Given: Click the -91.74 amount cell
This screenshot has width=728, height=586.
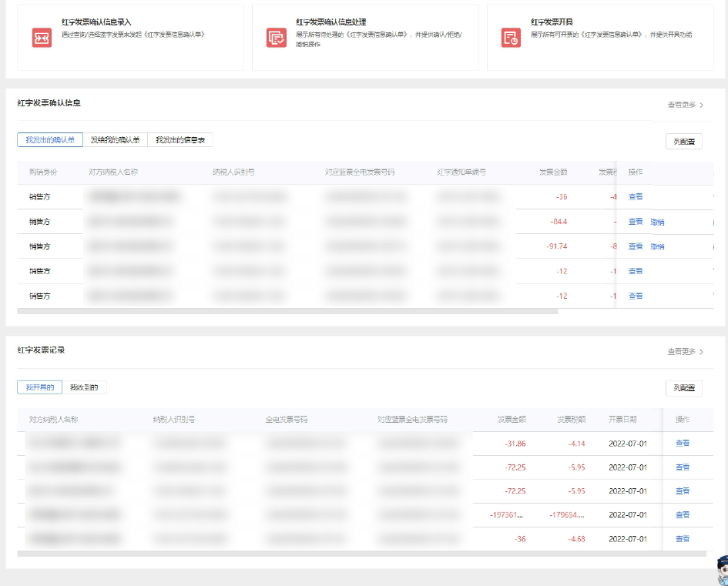Looking at the screenshot, I should click(x=557, y=246).
